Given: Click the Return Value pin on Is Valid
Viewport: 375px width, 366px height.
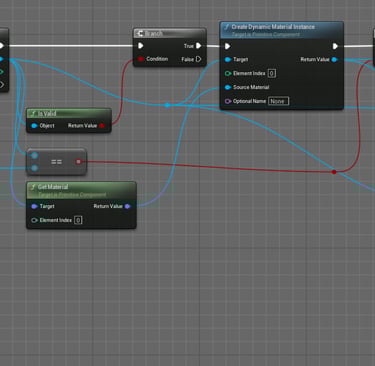Looking at the screenshot, I should pyautogui.click(x=102, y=126).
